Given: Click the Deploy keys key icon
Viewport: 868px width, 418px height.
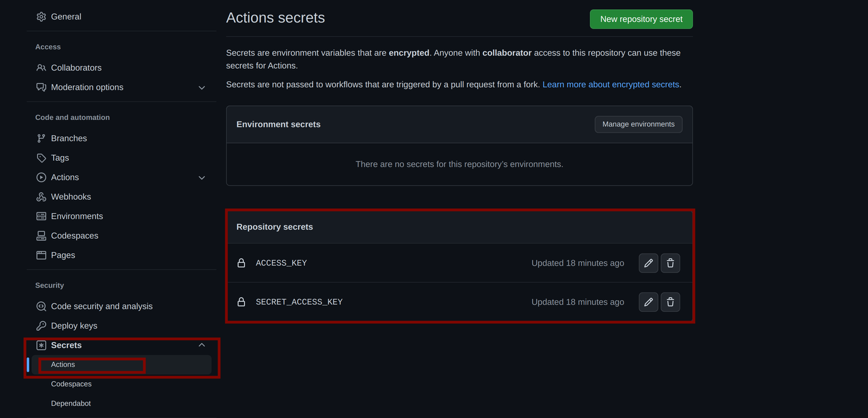Looking at the screenshot, I should click(x=41, y=325).
